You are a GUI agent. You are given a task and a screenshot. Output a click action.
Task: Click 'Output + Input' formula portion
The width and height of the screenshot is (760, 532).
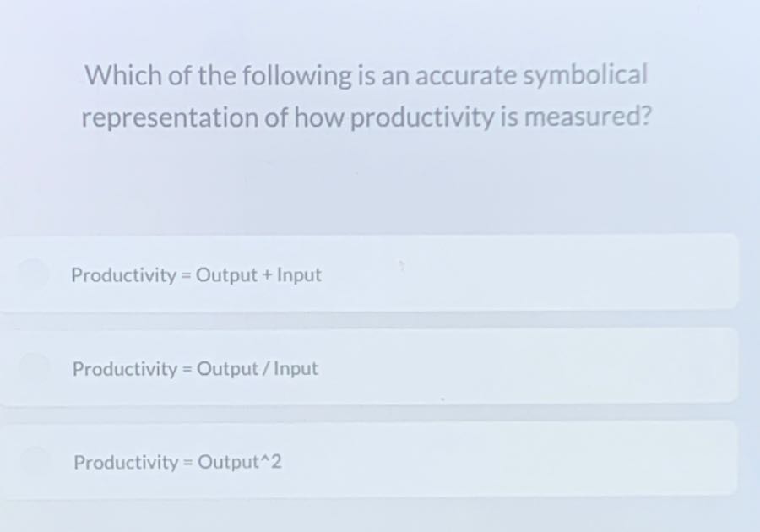click(x=258, y=275)
